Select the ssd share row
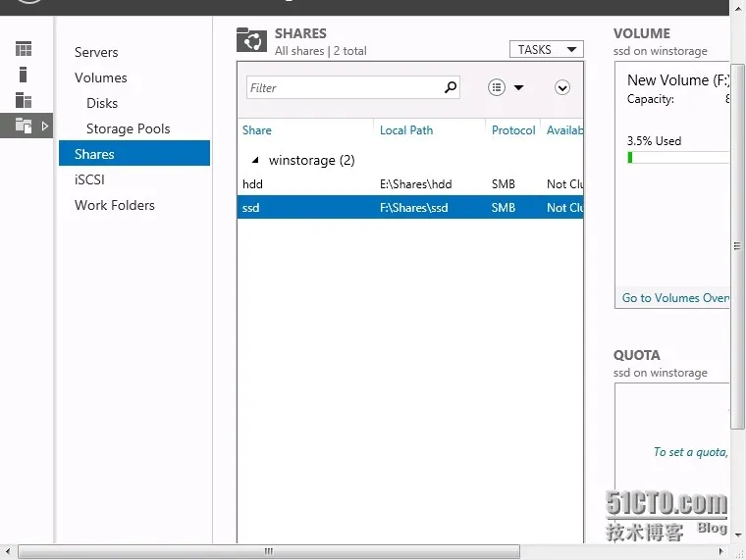 click(x=410, y=207)
